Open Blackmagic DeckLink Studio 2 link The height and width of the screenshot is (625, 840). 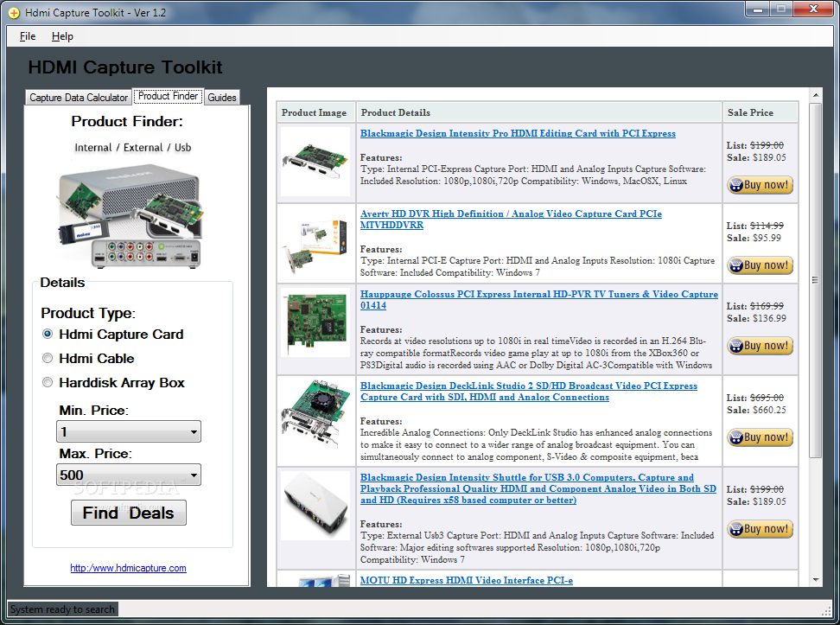(529, 392)
